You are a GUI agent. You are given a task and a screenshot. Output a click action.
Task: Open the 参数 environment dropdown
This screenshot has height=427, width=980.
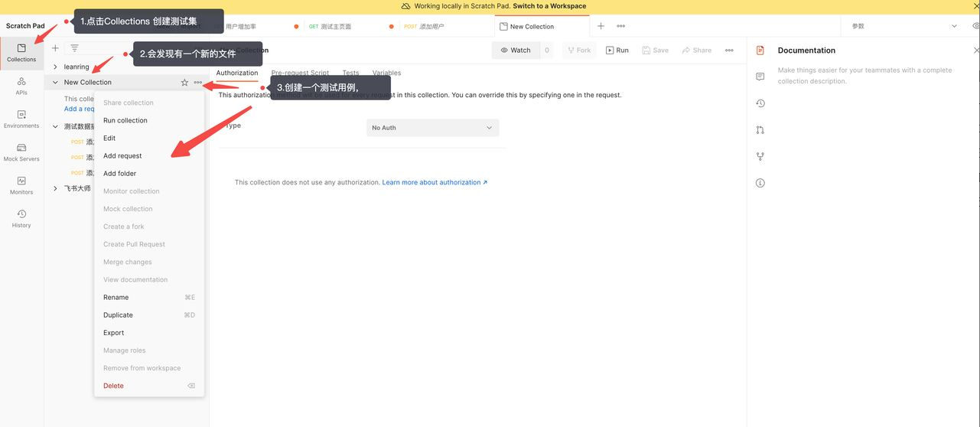pos(904,26)
